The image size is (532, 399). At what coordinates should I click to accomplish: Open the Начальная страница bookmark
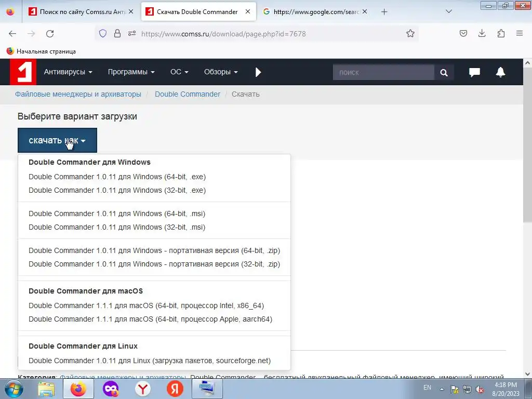pyautogui.click(x=41, y=51)
